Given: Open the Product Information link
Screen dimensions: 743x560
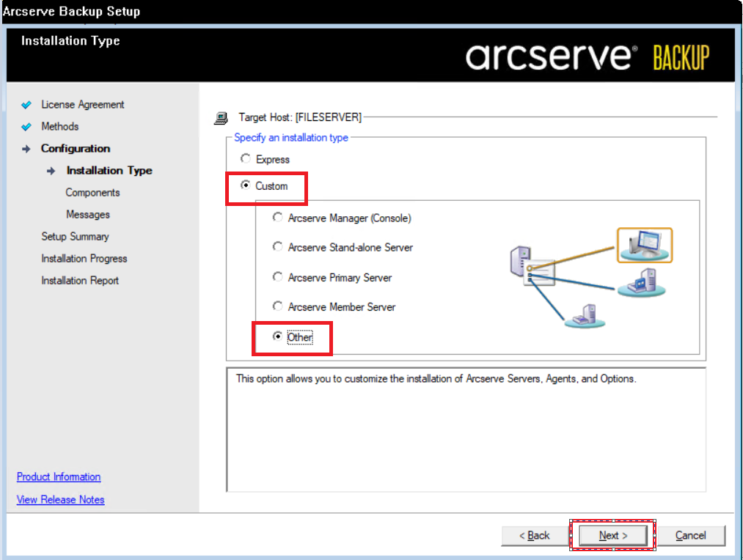Looking at the screenshot, I should pyautogui.click(x=59, y=476).
